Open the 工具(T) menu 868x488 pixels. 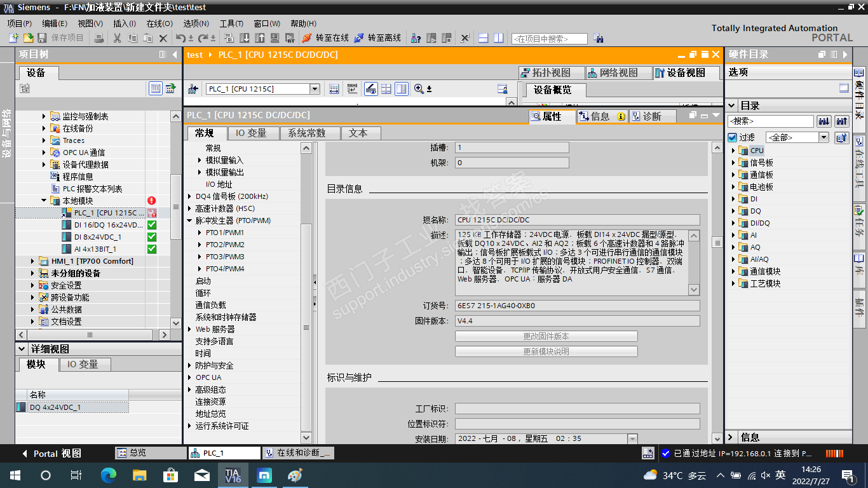(x=231, y=24)
